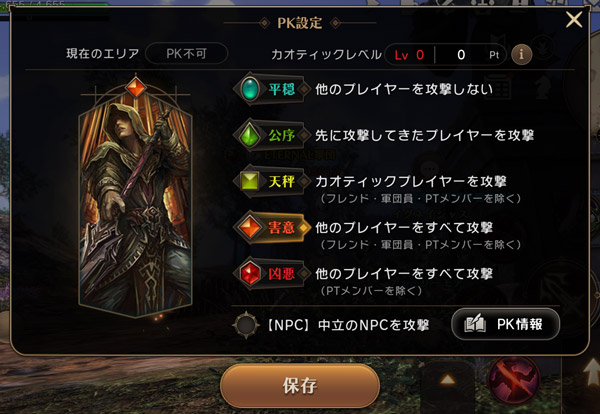Screen dimensions: 600x414
Task: Choose the 凶悪 red gem mode
Action: 270,274
